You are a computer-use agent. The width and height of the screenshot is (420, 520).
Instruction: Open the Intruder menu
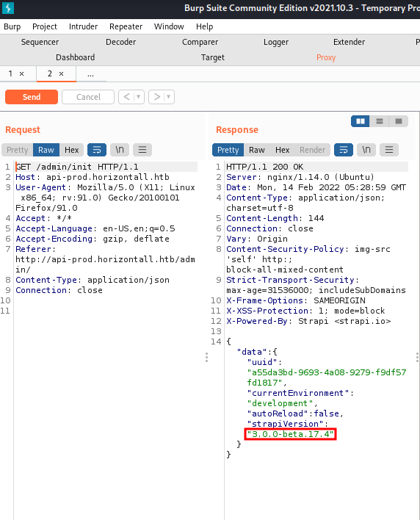(x=83, y=26)
